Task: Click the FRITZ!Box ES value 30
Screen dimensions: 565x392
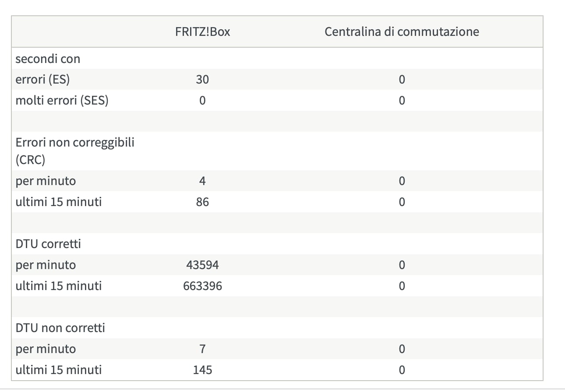Action: coord(202,80)
